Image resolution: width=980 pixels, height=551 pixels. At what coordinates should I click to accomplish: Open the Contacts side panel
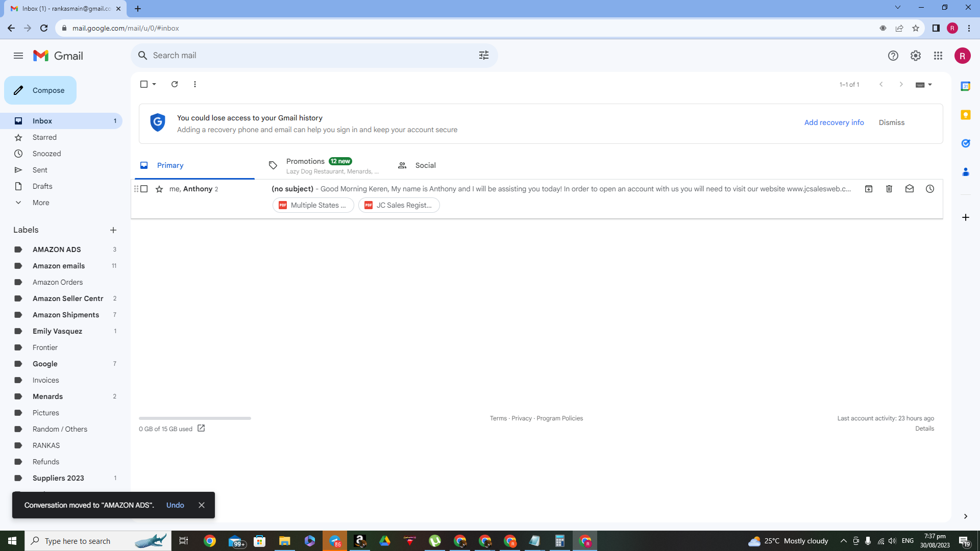pyautogui.click(x=966, y=172)
